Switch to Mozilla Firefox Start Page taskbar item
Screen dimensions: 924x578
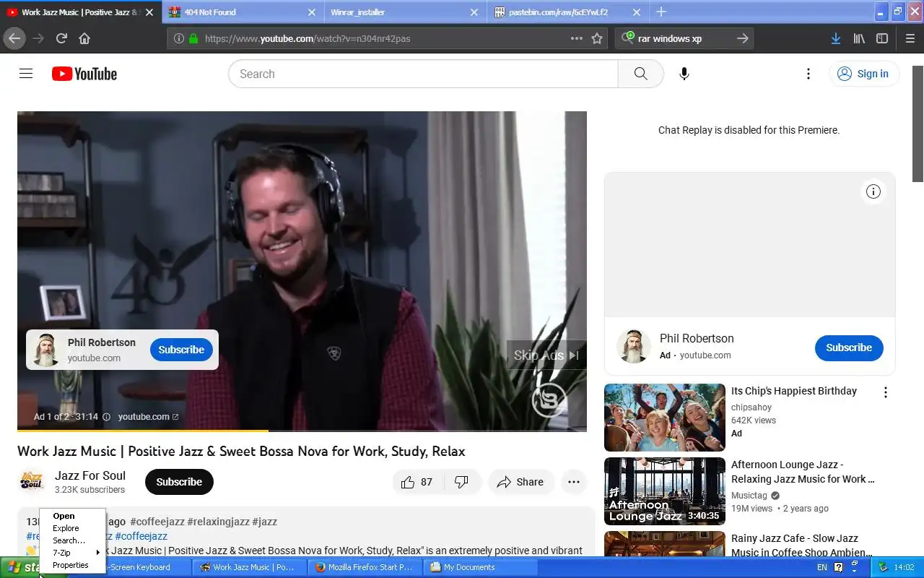(x=366, y=567)
